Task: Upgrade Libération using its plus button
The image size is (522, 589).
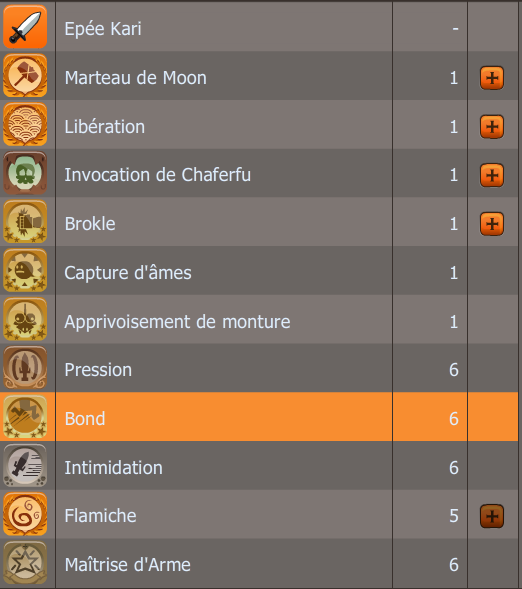Action: click(492, 127)
